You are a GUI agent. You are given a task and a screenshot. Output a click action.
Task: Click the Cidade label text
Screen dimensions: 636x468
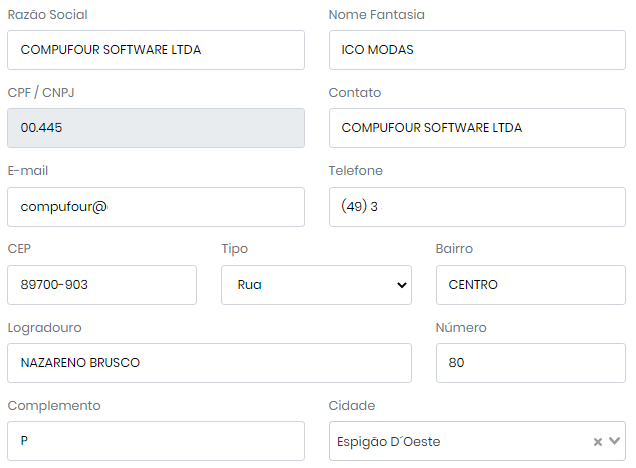351,405
